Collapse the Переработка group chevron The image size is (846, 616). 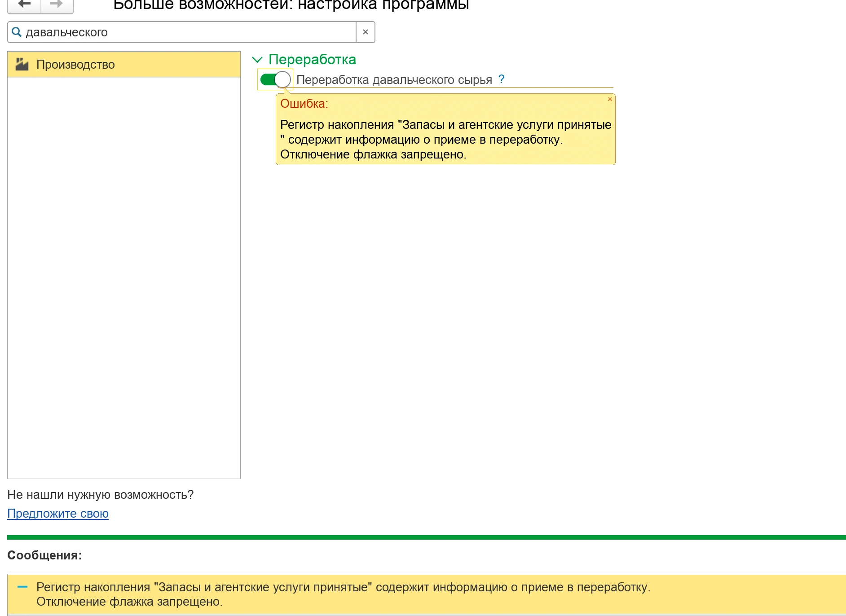257,60
